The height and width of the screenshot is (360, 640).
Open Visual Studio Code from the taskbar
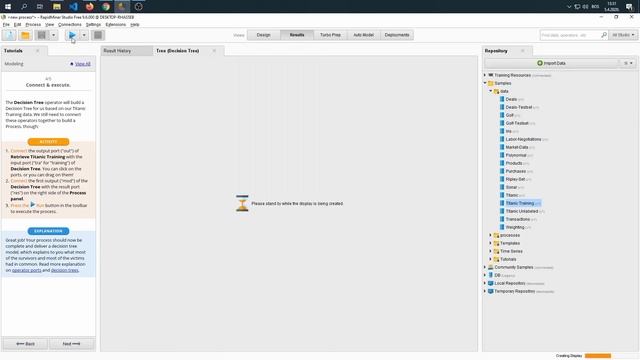tap(73, 7)
